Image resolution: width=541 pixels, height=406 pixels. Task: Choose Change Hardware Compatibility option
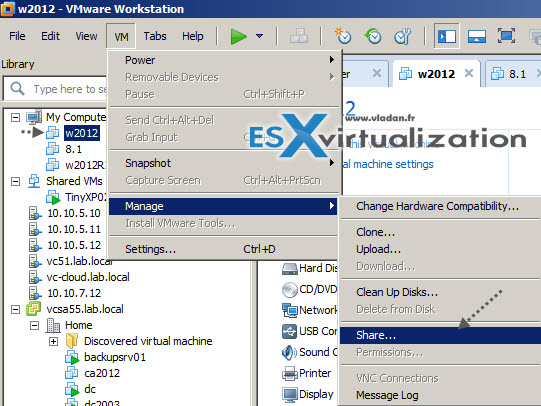(440, 206)
